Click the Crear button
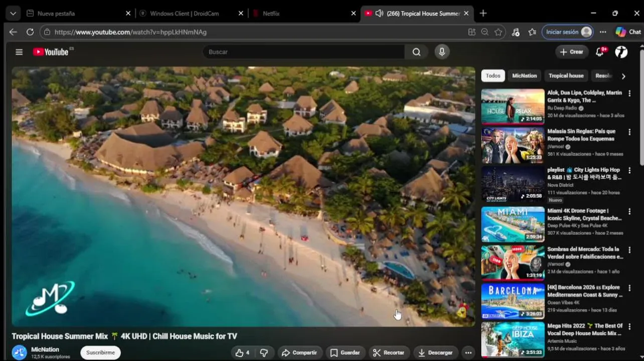Image resolution: width=644 pixels, height=361 pixels. (x=572, y=52)
